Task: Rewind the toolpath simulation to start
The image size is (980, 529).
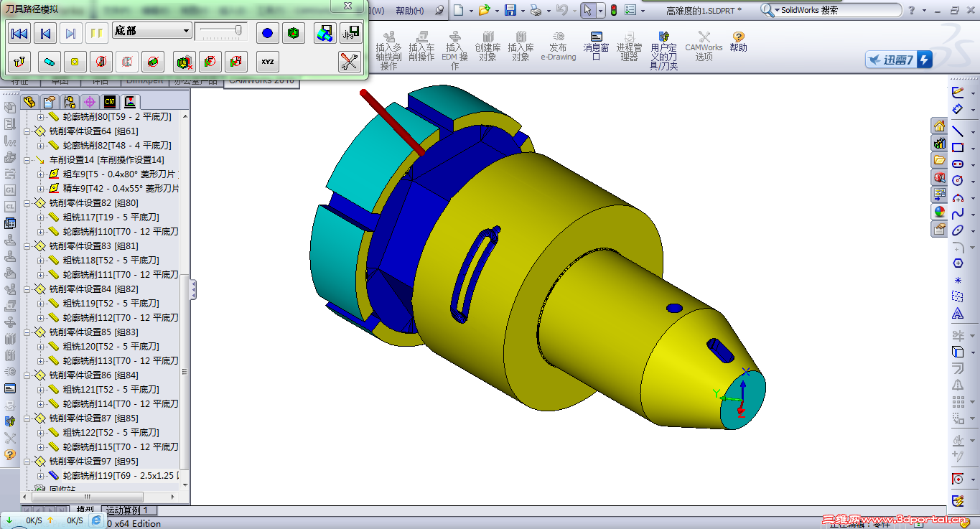Action: 20,33
